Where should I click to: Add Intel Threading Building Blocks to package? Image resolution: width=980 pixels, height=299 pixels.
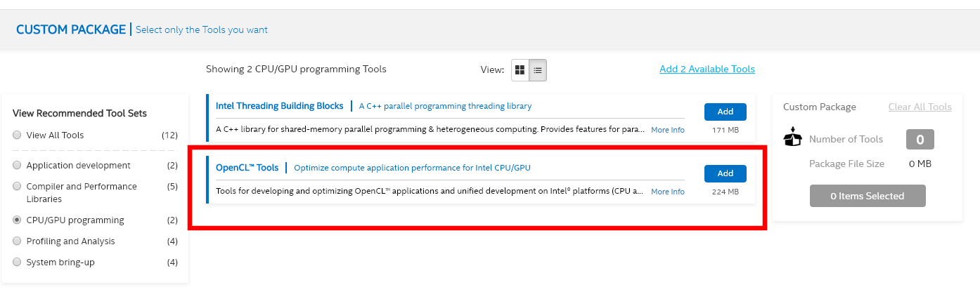725,112
